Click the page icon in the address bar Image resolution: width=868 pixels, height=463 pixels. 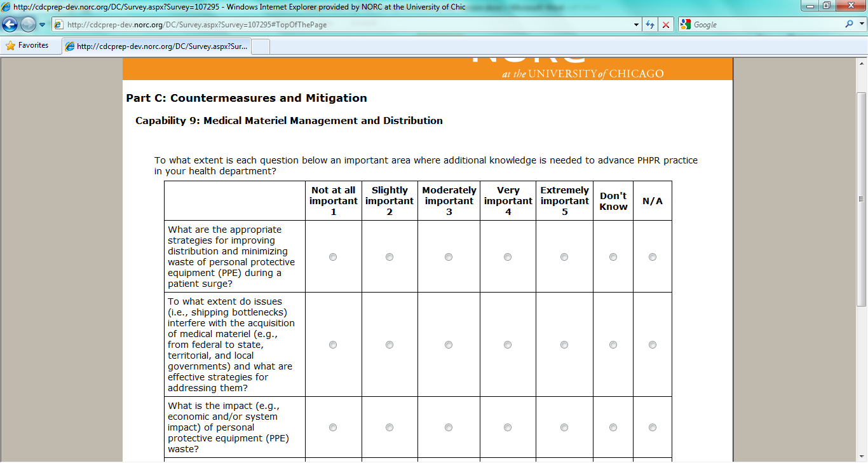[59, 25]
